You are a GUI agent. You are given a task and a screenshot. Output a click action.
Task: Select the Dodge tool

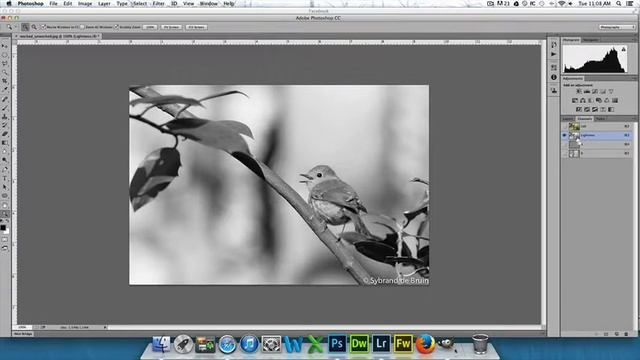click(x=5, y=161)
